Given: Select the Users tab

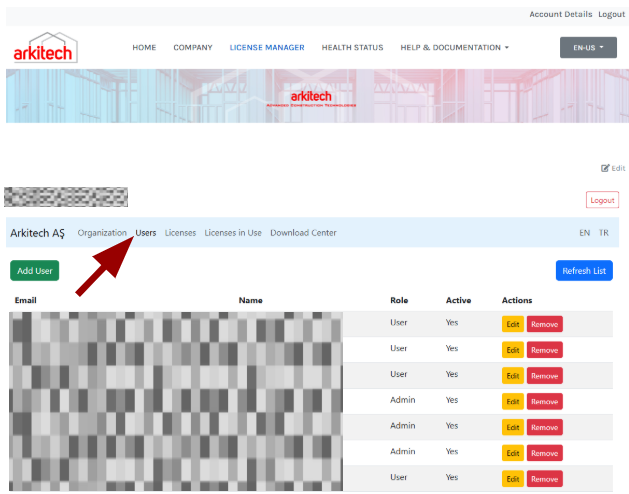Looking at the screenshot, I should point(146,233).
